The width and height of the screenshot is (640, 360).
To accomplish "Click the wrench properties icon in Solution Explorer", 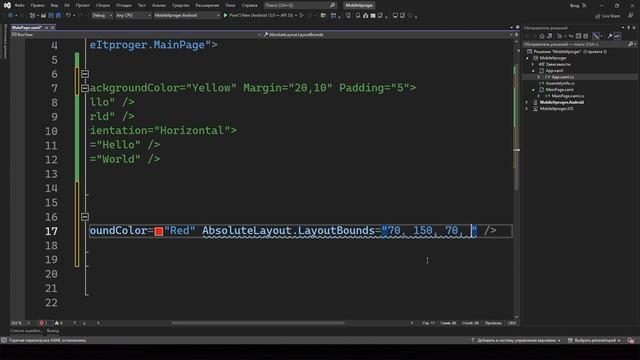I will (610, 36).
